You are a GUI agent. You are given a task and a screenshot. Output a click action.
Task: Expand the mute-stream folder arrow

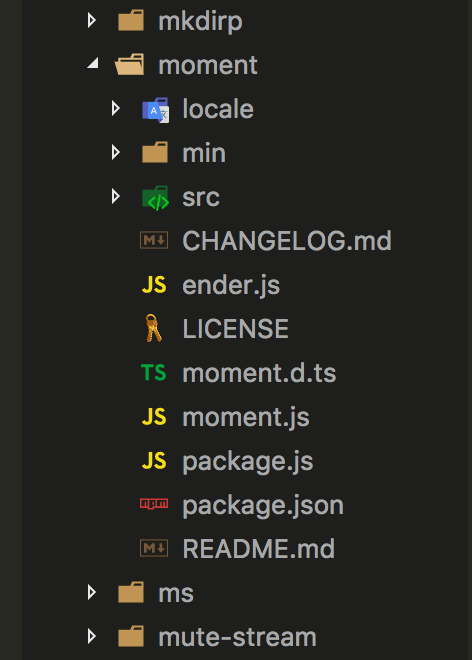pyautogui.click(x=91, y=636)
